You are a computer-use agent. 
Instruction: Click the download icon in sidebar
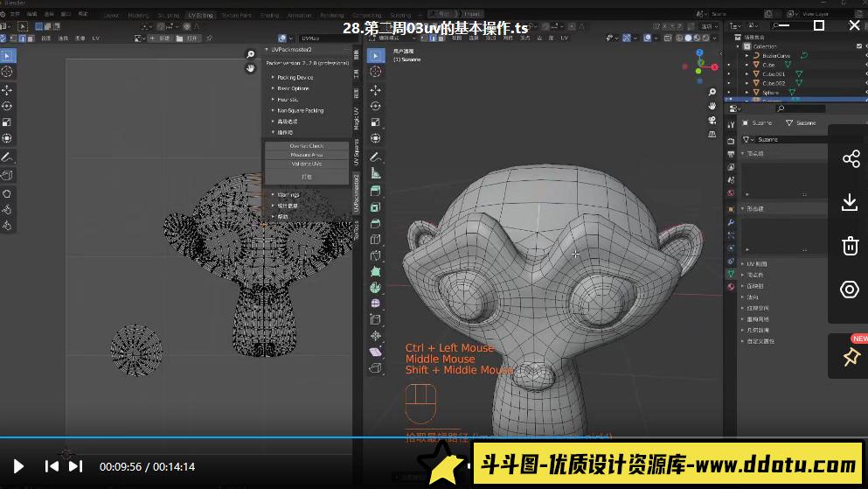tap(850, 202)
